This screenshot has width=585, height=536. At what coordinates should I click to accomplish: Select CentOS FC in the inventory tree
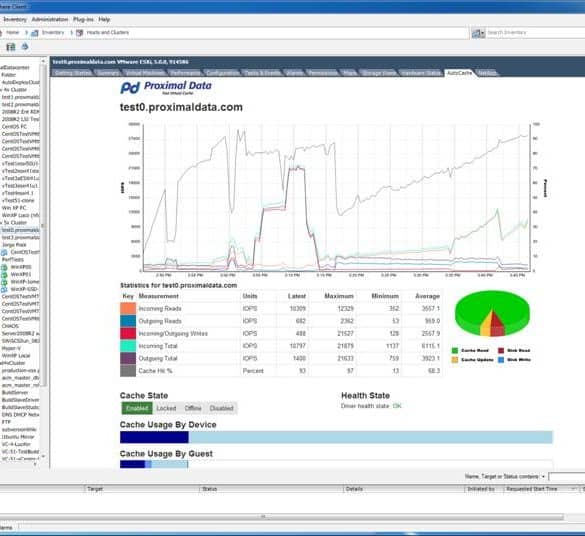[14, 127]
